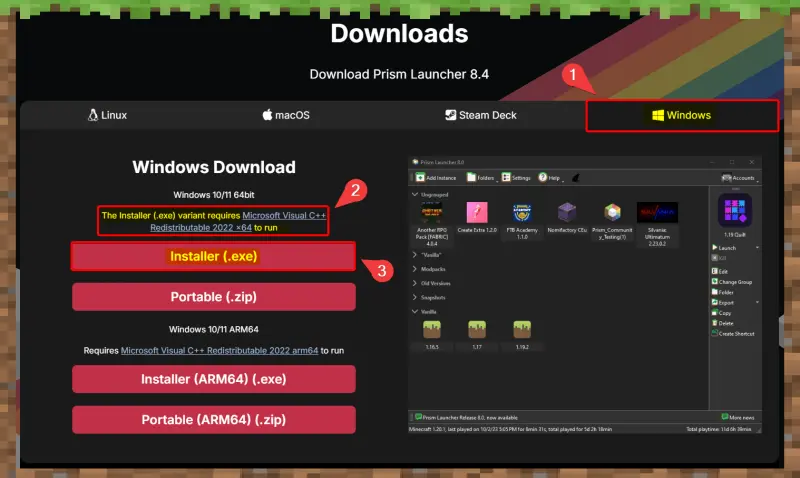
Task: Open the Export dropdown arrow in sidebar
Action: [757, 303]
